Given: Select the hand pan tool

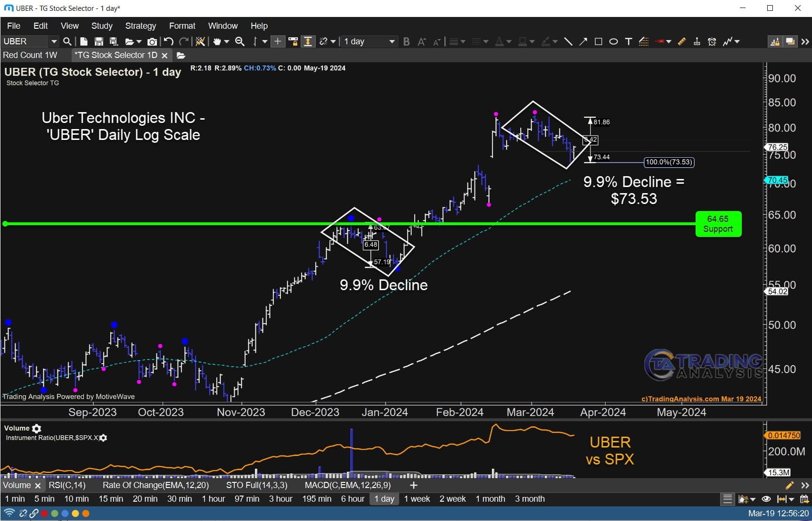Looking at the screenshot, I should pyautogui.click(x=217, y=41).
